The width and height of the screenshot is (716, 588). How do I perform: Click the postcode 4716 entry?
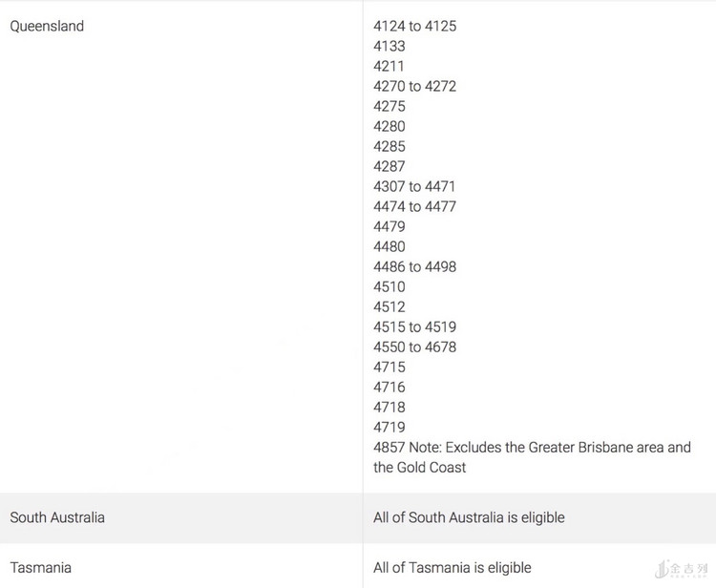[x=390, y=387]
